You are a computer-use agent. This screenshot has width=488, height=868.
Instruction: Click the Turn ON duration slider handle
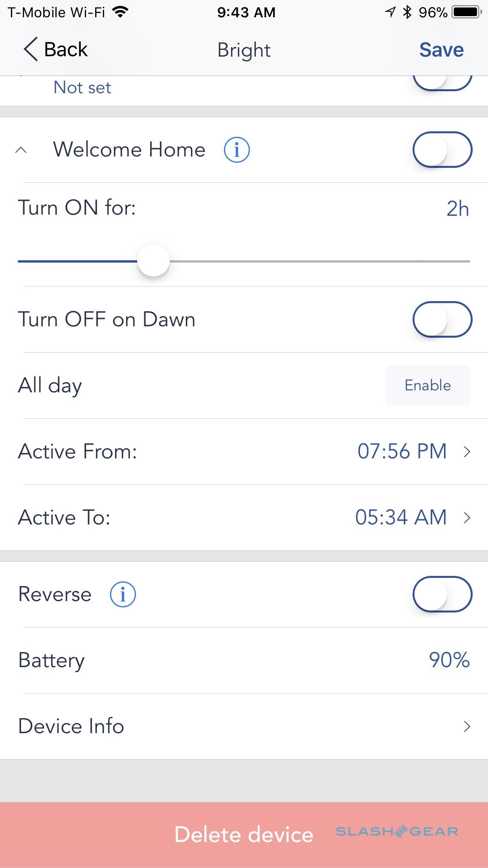coord(153,261)
